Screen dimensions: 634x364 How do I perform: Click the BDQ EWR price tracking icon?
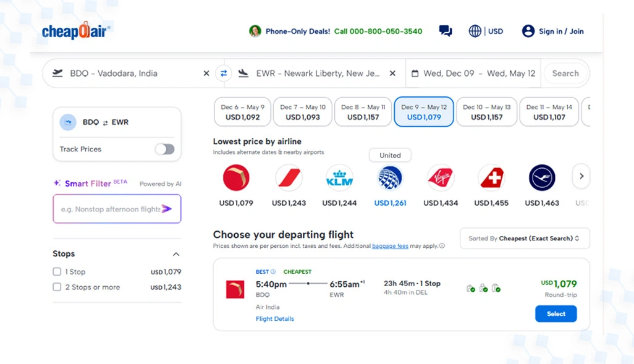pos(68,122)
